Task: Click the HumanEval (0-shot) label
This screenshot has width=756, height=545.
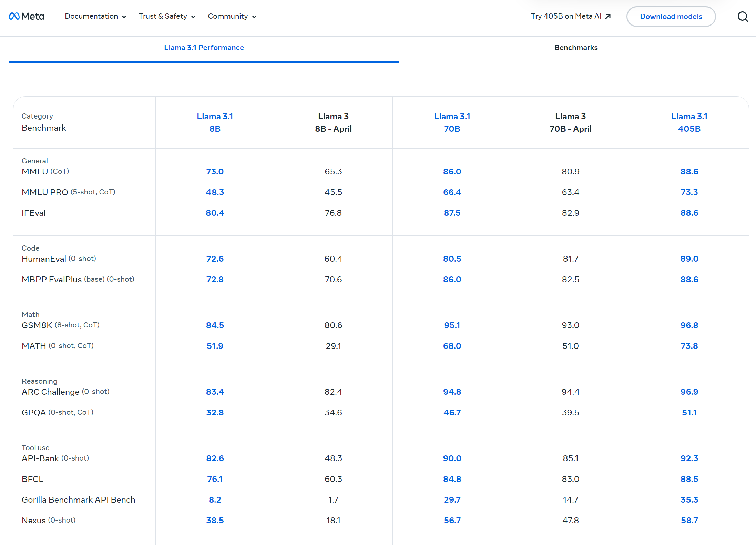Action: (59, 259)
